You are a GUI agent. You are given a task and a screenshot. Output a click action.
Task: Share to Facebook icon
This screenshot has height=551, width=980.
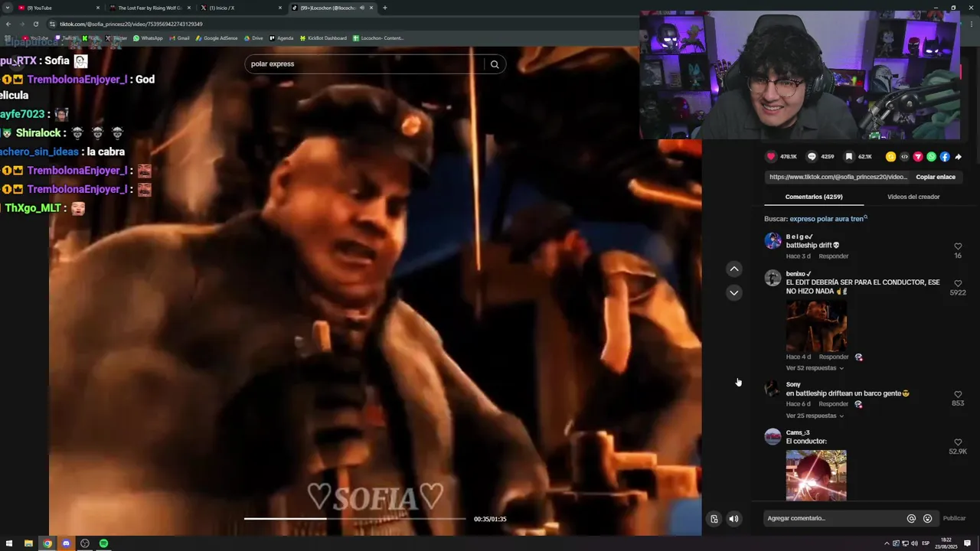coord(945,157)
